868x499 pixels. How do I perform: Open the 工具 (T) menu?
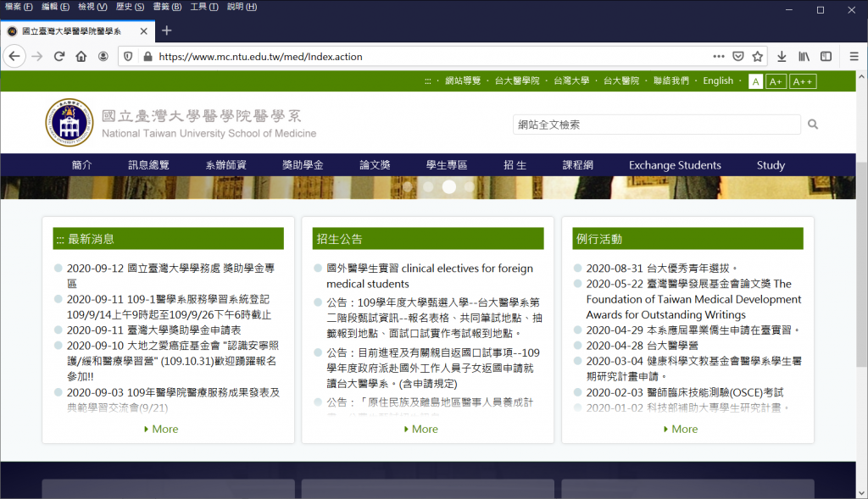click(x=204, y=7)
